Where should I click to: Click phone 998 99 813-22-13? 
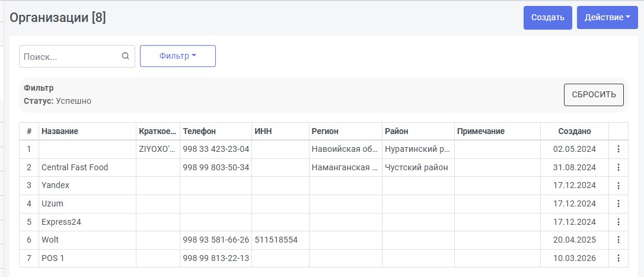pos(216,258)
